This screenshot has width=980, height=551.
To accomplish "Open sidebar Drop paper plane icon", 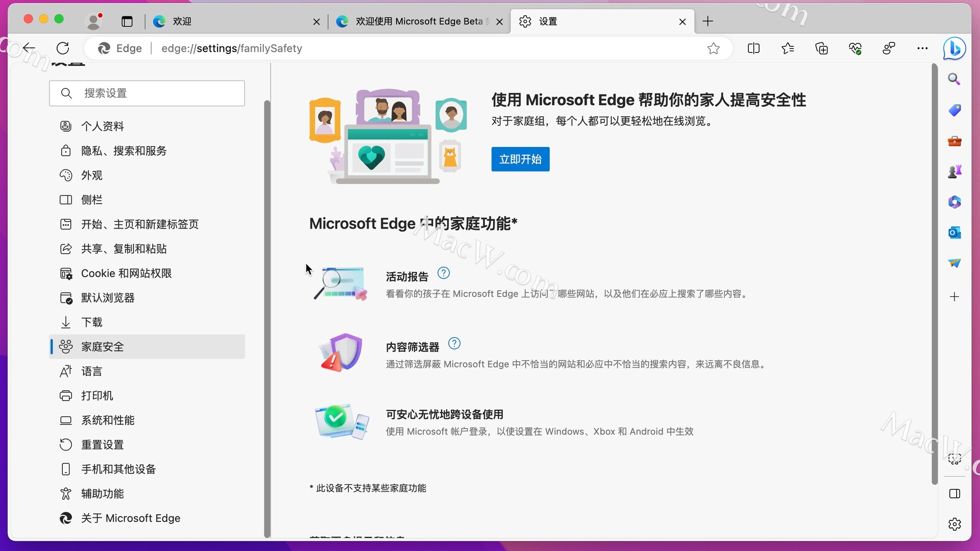I will pyautogui.click(x=954, y=263).
